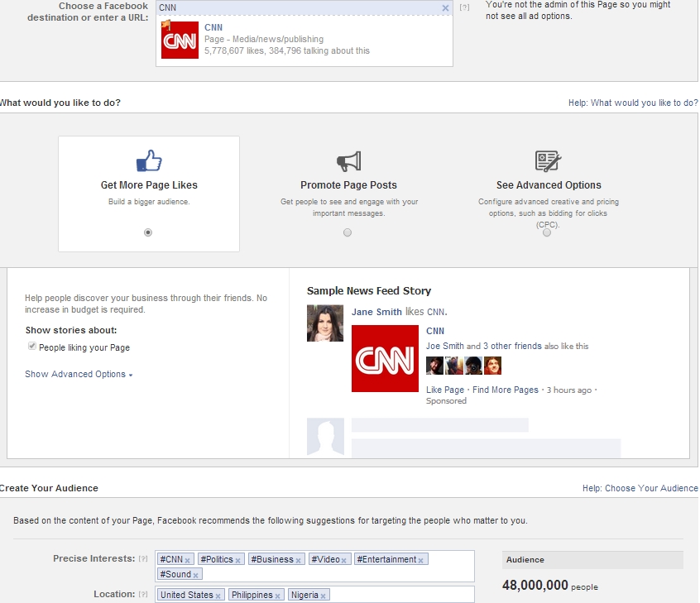Click the megaphone Promote Page Posts icon
Screen dimensions: 700x603
point(348,161)
